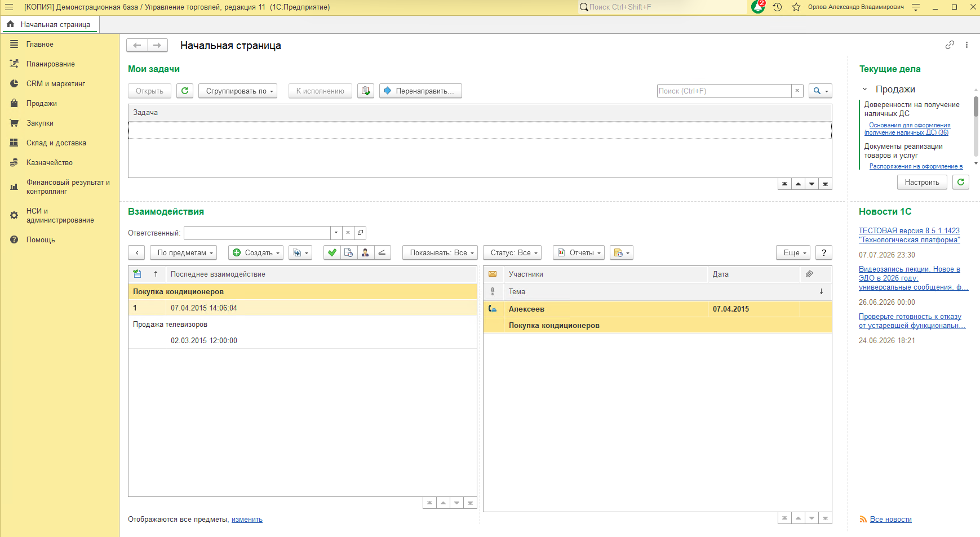Open notifications bell with badge 2
The height and width of the screenshot is (537, 980).
[759, 7]
